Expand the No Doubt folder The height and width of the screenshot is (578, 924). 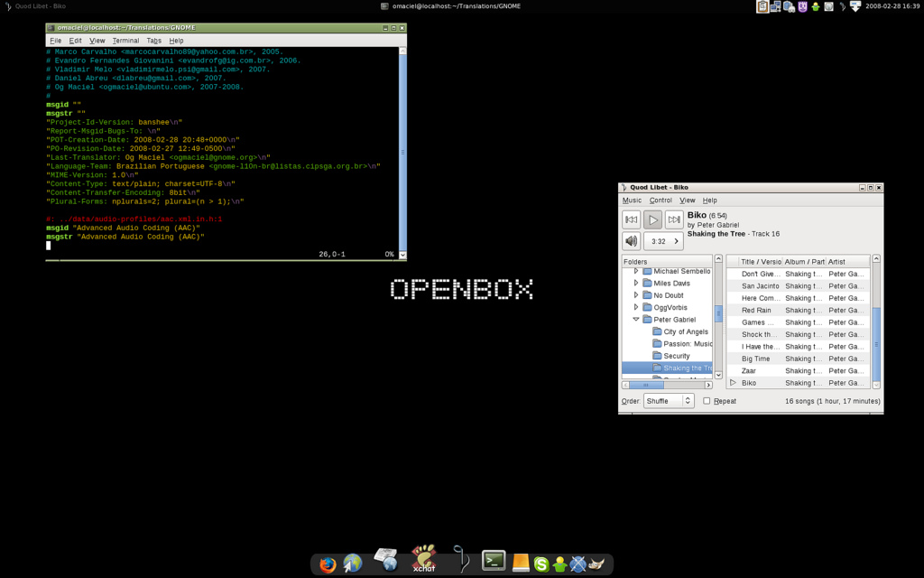pos(636,295)
